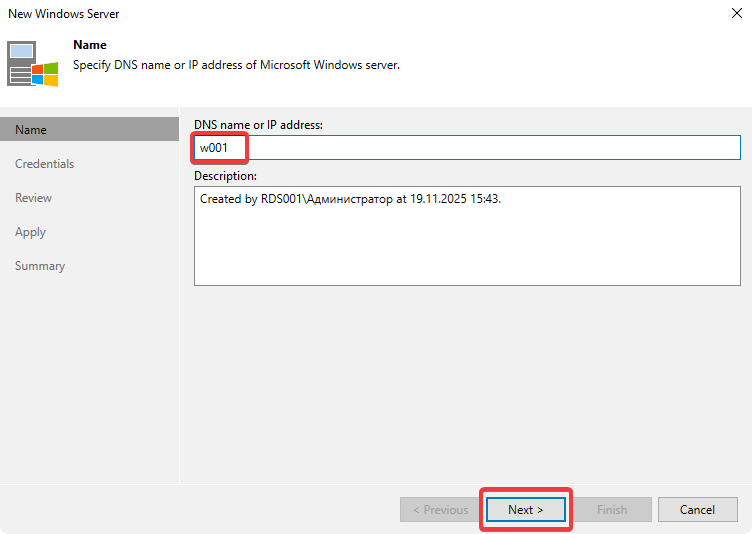Click the 'DNS name or IP address' label
The width and height of the screenshot is (752, 534).
pyautogui.click(x=258, y=124)
